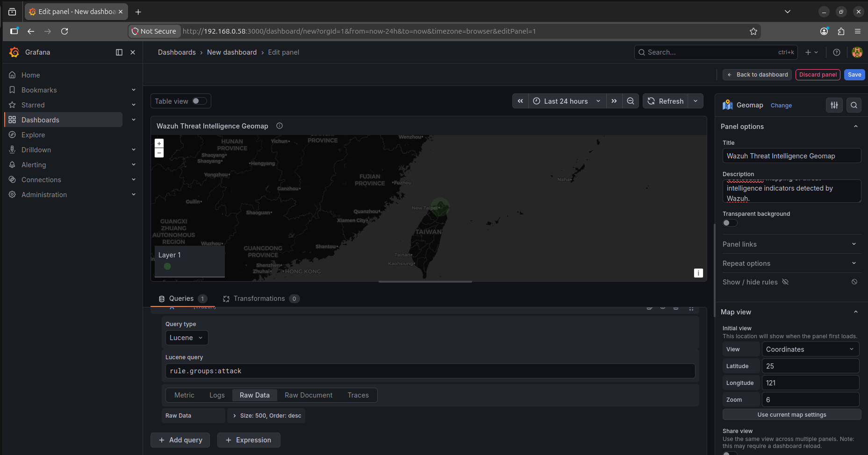Click the Alerting bell icon
Screen dimensions: 868x455
[12, 164]
